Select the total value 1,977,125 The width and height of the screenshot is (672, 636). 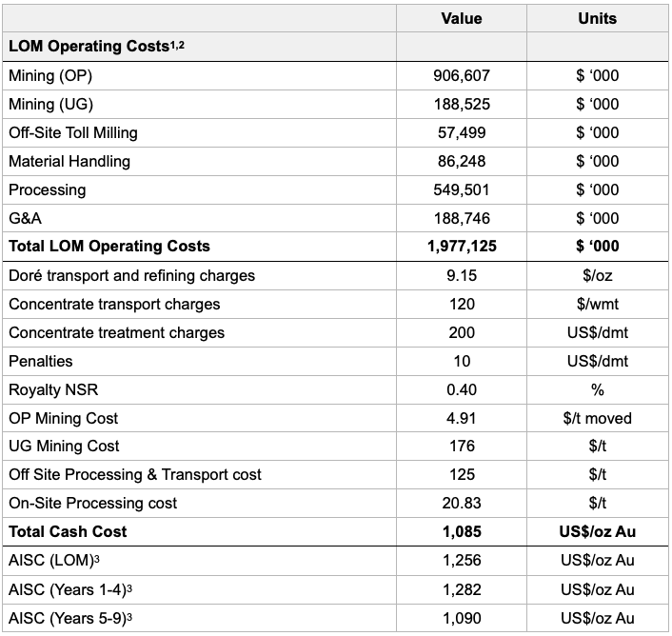pyautogui.click(x=462, y=247)
